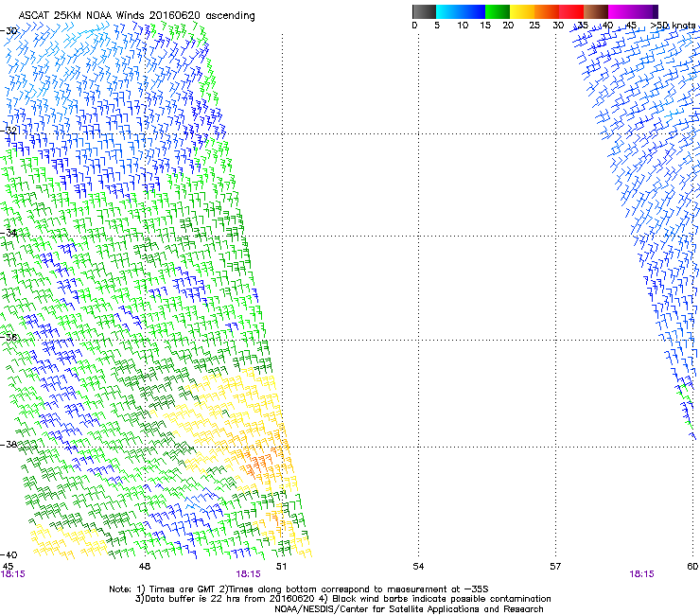Click the dark purple 45-50 knots legend swatch
Image resolution: width=700 pixels, height=615 pixels.
[x=645, y=11]
